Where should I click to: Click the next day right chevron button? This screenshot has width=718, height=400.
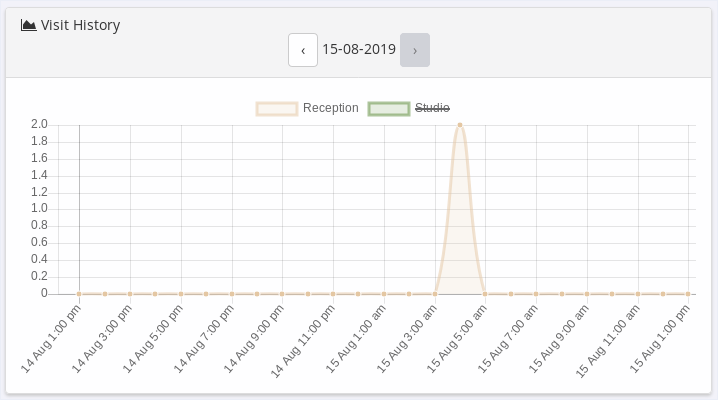(415, 50)
